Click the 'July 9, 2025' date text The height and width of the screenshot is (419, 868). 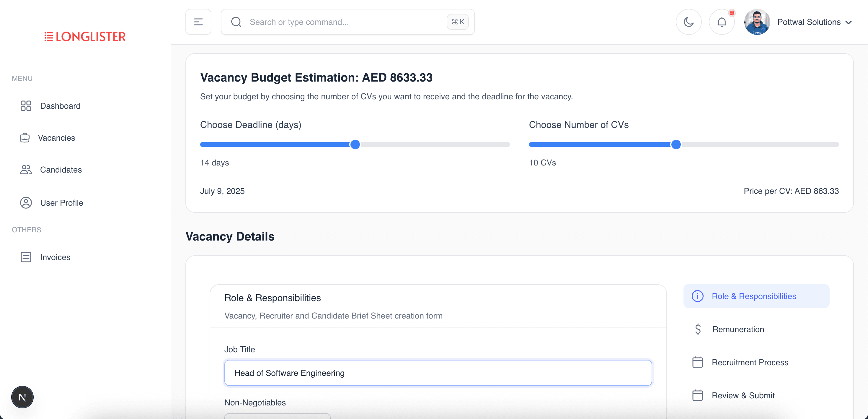pyautogui.click(x=222, y=191)
